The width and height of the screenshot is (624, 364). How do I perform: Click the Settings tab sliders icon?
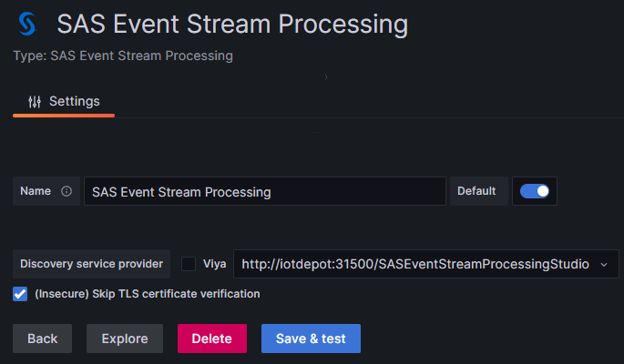point(35,102)
